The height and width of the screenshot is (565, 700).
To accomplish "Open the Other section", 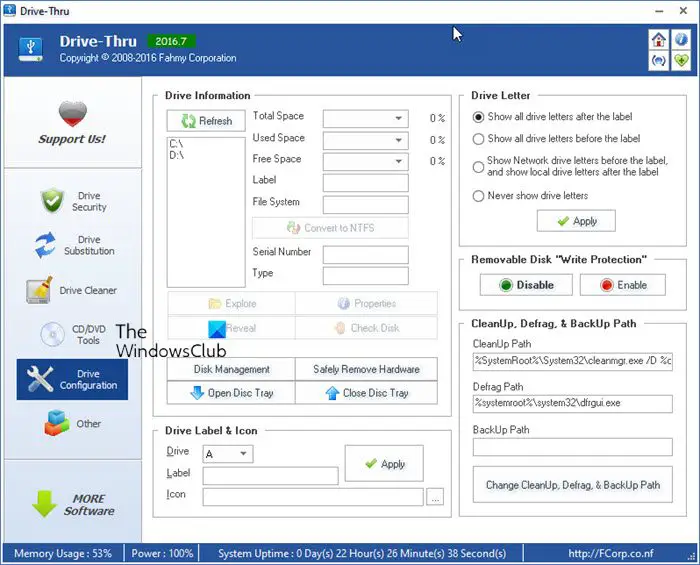I will tap(73, 423).
